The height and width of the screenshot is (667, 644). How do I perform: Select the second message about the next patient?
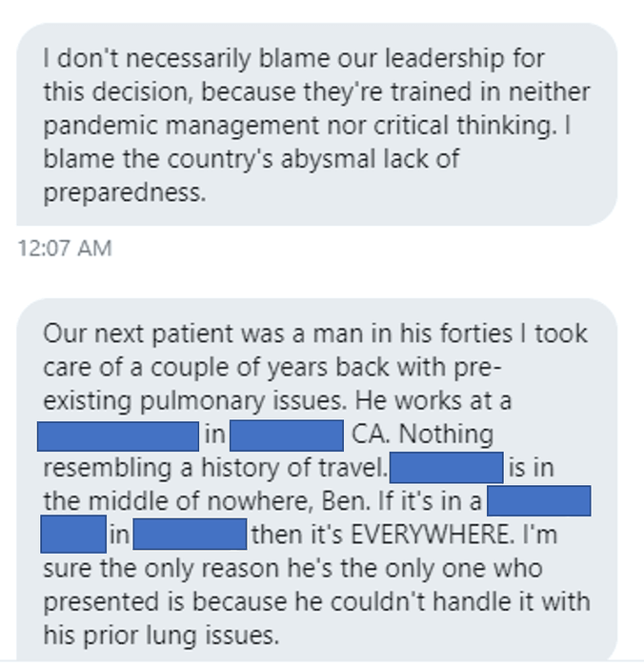[317, 480]
